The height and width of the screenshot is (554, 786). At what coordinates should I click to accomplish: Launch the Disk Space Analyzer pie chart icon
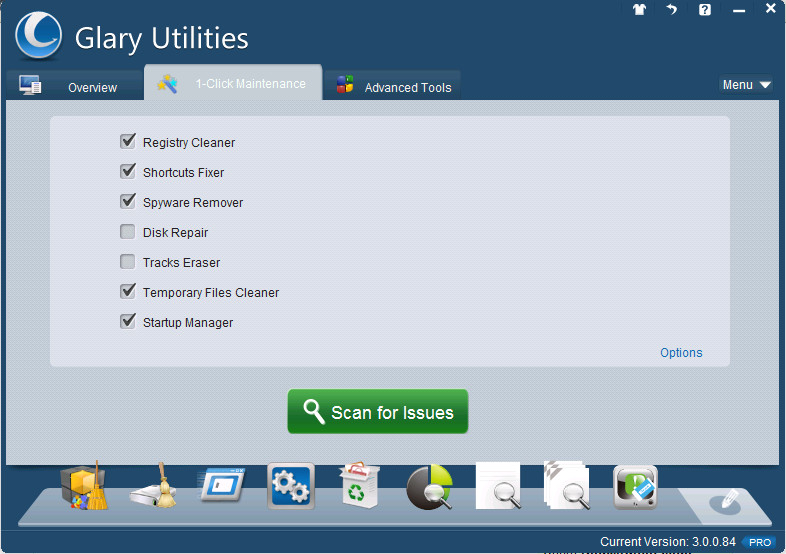point(430,487)
